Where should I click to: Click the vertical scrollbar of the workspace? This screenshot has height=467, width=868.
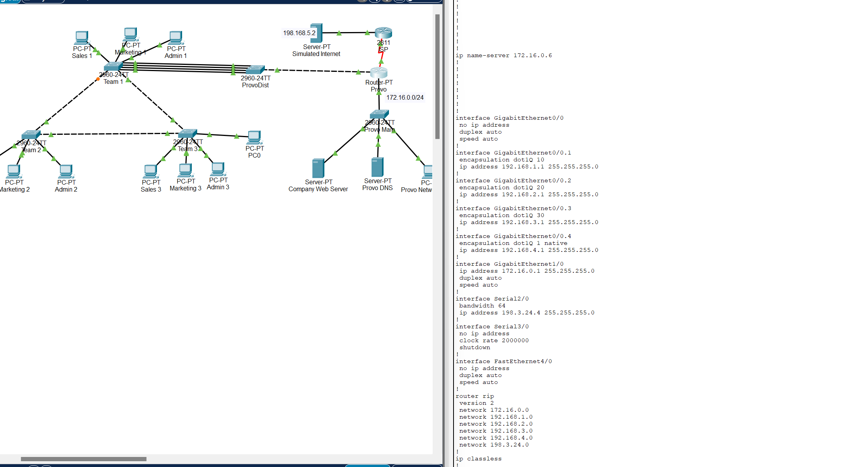tap(437, 76)
